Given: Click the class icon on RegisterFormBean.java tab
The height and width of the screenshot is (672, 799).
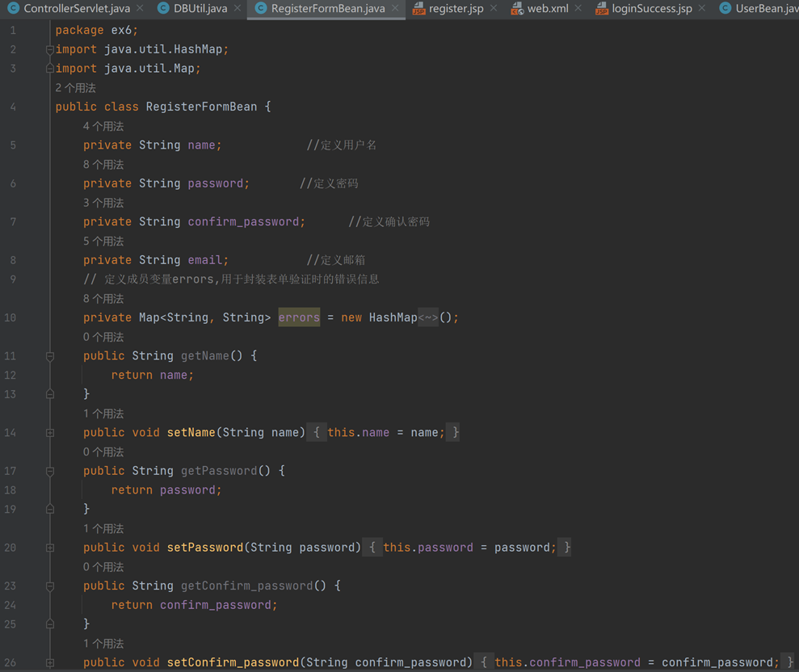Looking at the screenshot, I should pos(260,8).
